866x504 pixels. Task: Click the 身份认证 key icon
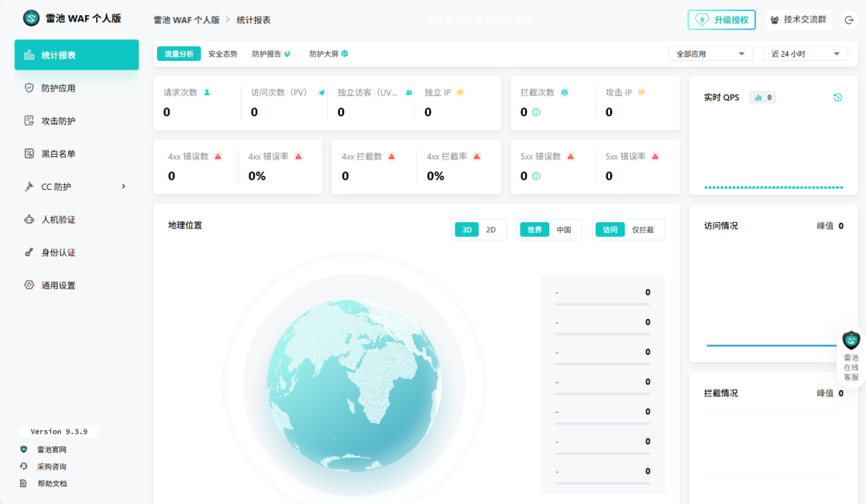(x=30, y=252)
